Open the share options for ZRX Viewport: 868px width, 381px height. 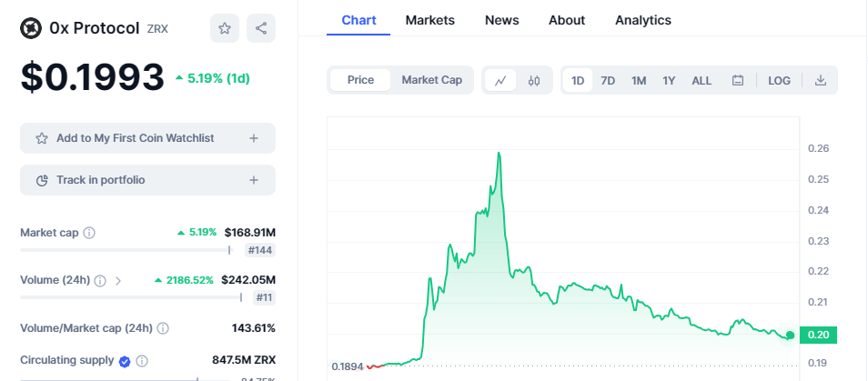click(x=261, y=28)
